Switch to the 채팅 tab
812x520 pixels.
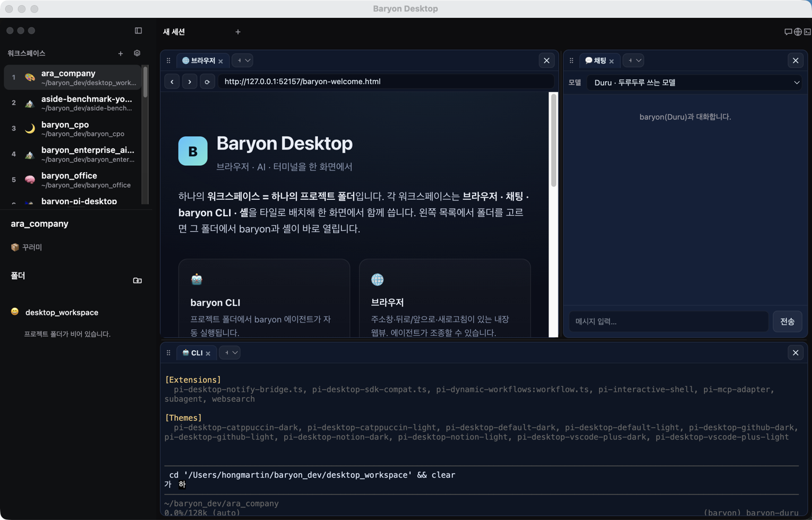[x=600, y=60]
